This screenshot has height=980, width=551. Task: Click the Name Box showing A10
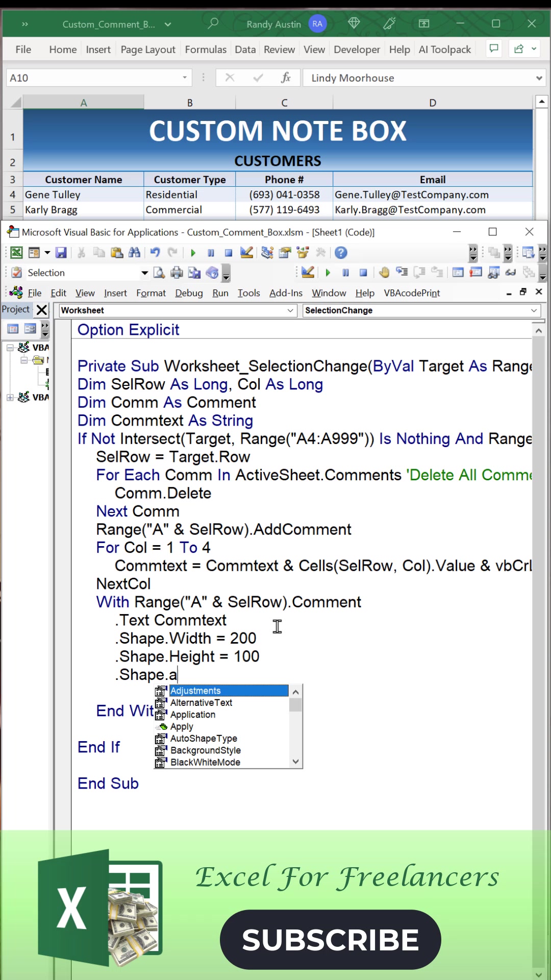tap(99, 78)
